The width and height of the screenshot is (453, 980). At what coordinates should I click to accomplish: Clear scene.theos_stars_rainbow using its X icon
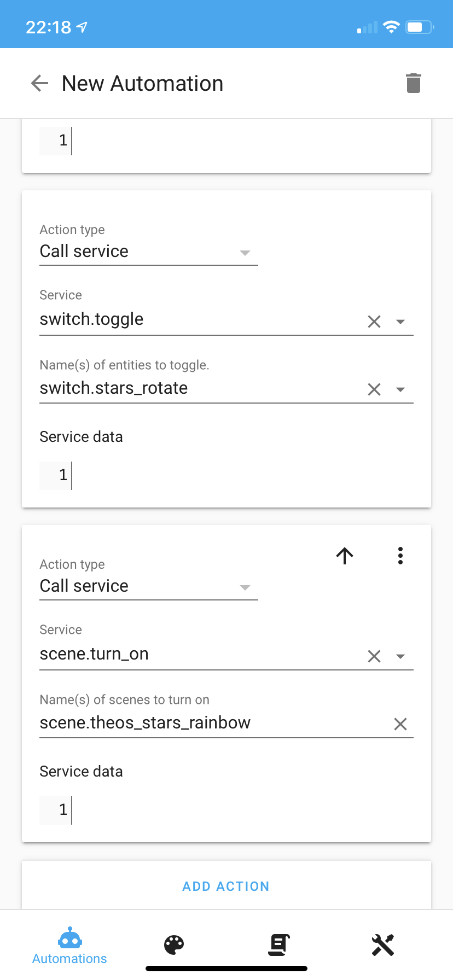pos(400,724)
